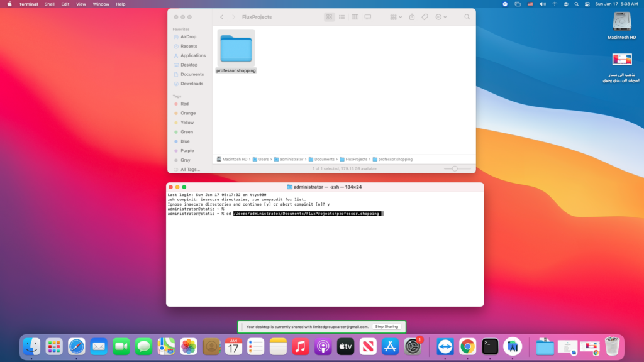This screenshot has height=362, width=644.
Task: Click the Finder tag icon
Action: click(425, 17)
